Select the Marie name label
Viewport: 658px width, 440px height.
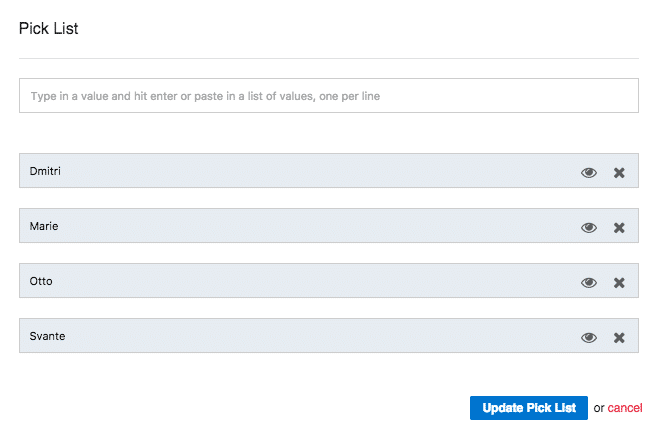pyautogui.click(x=44, y=226)
